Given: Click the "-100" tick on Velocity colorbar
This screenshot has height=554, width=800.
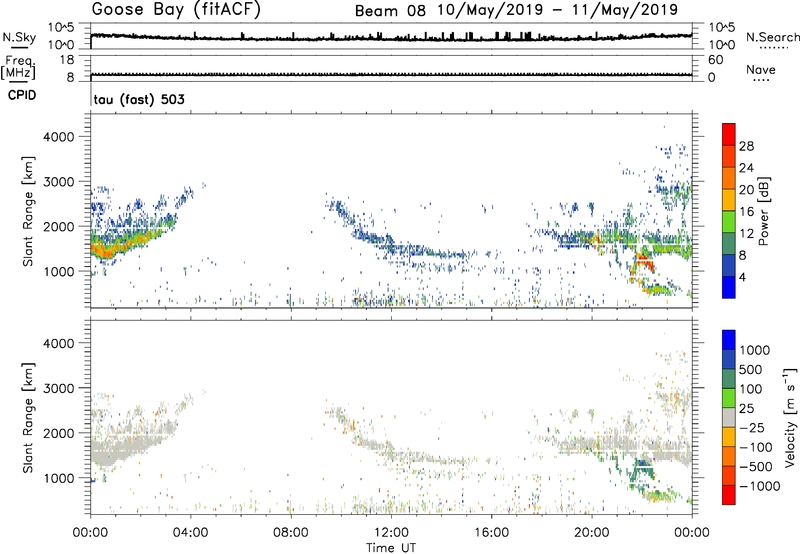Looking at the screenshot, I should point(756,447).
